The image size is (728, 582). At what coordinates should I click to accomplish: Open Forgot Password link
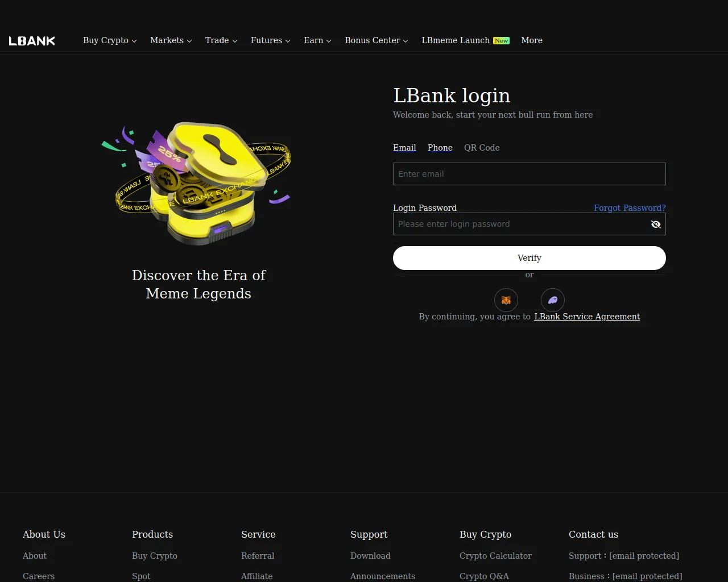point(630,208)
